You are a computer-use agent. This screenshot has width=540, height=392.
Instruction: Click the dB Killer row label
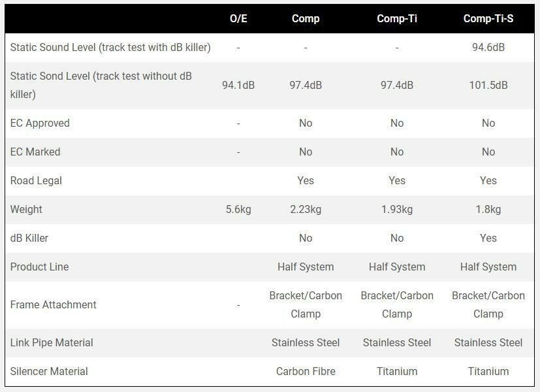point(29,238)
